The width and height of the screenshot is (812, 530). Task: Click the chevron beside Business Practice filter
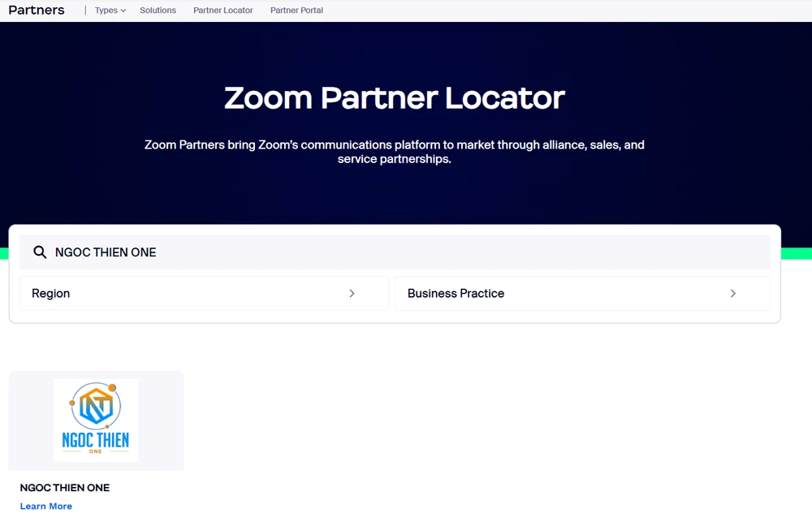point(733,293)
